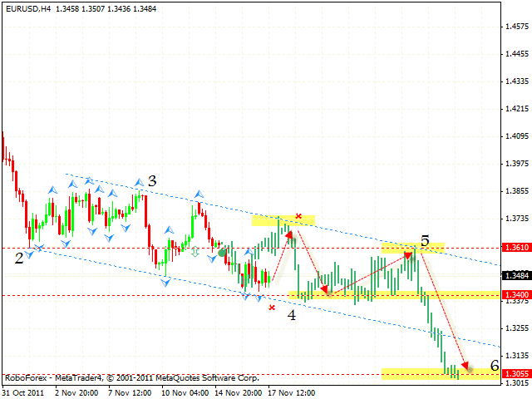This screenshot has height=399, width=532.
Task: Click the red 1.3610 price level tag
Action: click(516, 248)
